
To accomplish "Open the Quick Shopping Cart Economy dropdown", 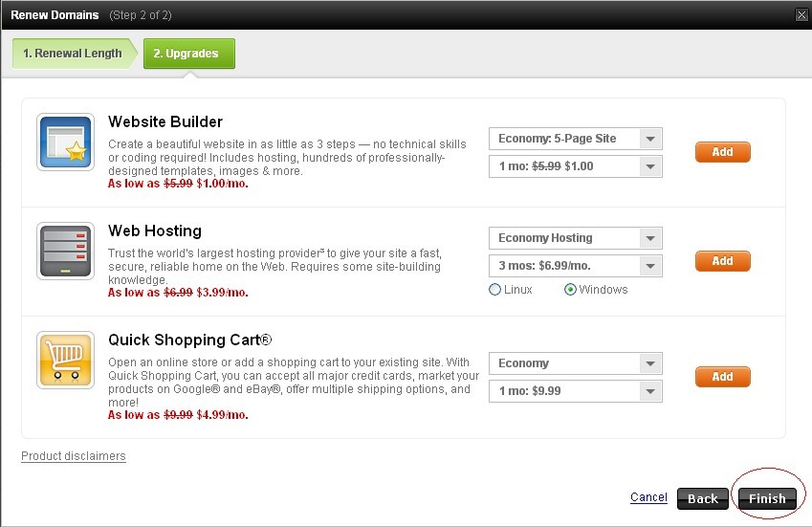I will click(576, 363).
